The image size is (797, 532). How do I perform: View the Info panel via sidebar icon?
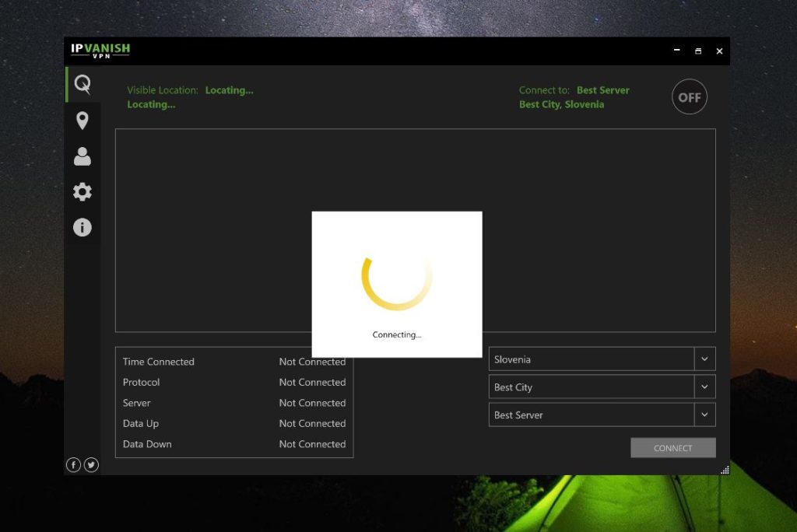pyautogui.click(x=83, y=227)
